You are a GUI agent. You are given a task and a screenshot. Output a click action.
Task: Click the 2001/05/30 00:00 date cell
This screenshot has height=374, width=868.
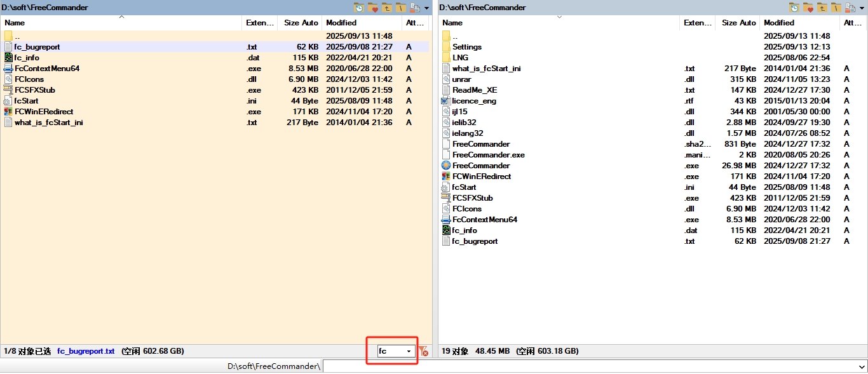coord(797,112)
